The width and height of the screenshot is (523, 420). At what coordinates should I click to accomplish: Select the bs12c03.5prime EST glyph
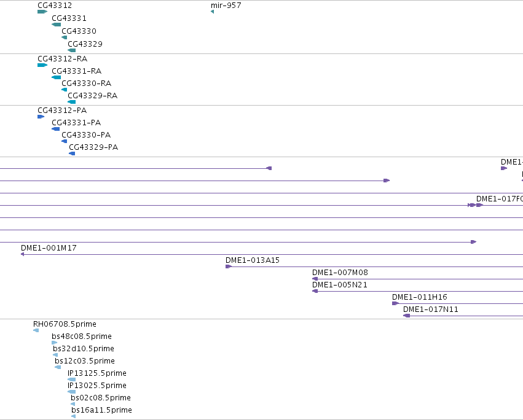click(x=58, y=368)
